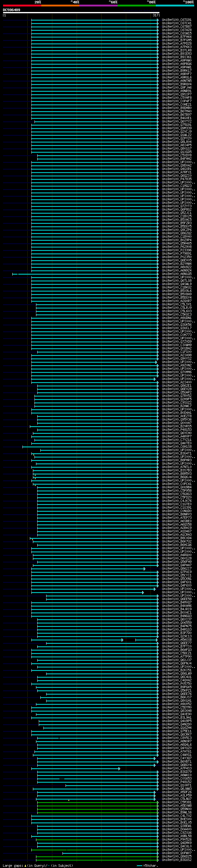This screenshot has width=197, height=868.
Task: Open hit UniRef100_B4FHH2
Action: 176,159
